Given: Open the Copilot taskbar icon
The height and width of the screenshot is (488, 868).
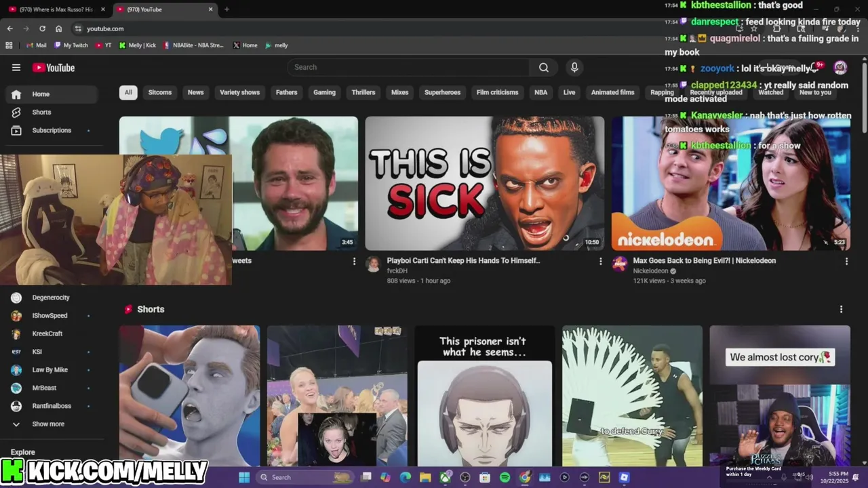Looking at the screenshot, I should [x=386, y=477].
